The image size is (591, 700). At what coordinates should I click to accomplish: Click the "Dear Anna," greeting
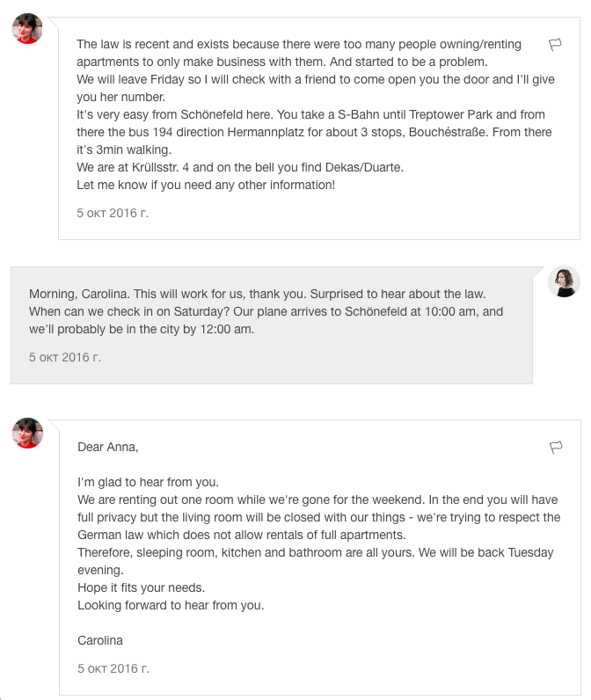(x=108, y=447)
